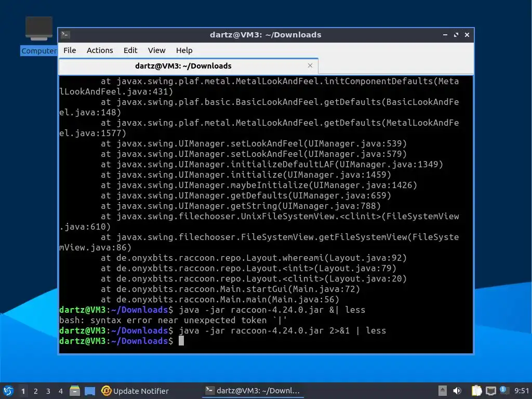
Task: Open the notification info tray icon
Action: click(503, 390)
